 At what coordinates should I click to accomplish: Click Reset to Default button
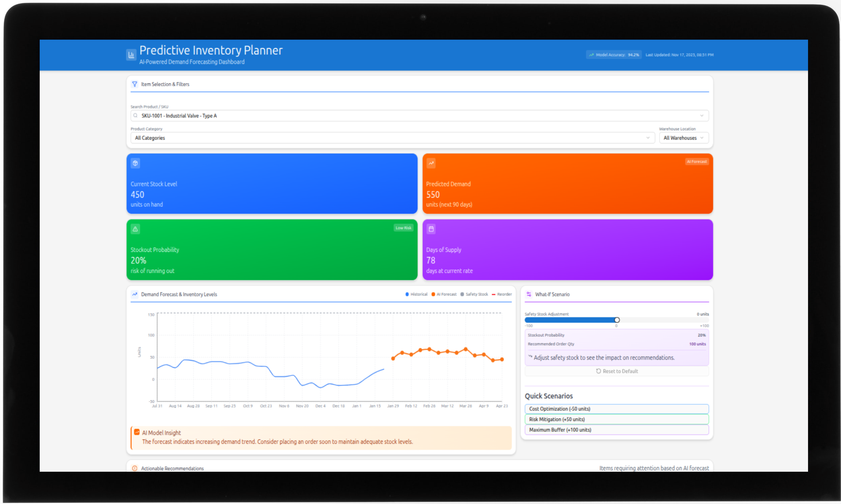coord(616,371)
